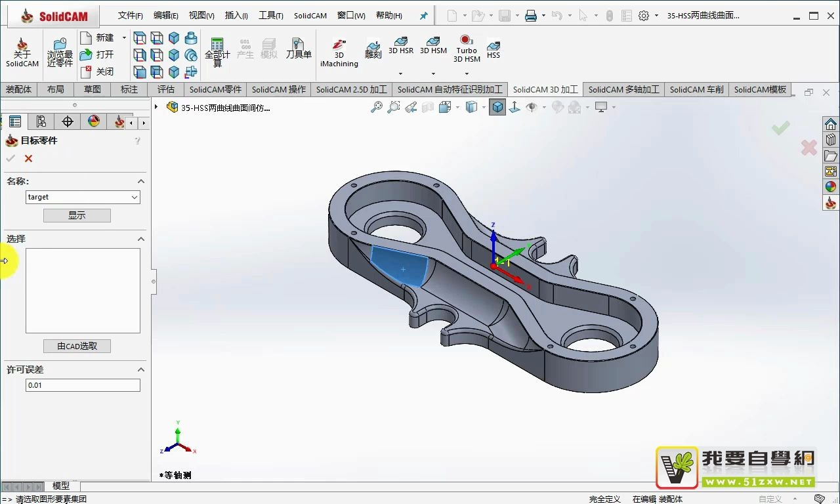This screenshot has width=840, height=504.
Task: Switch to the DisplayManager color ball tab
Action: [94, 121]
